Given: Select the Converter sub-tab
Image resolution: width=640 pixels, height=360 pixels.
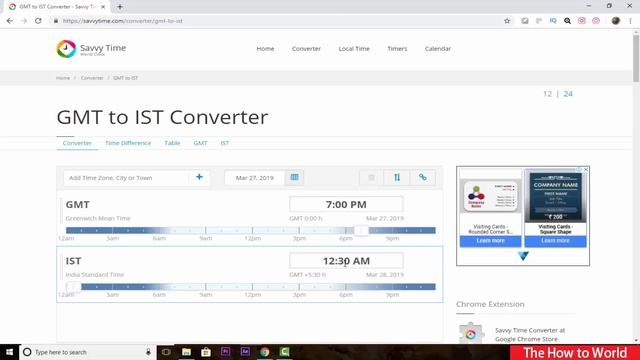Looking at the screenshot, I should pos(77,143).
